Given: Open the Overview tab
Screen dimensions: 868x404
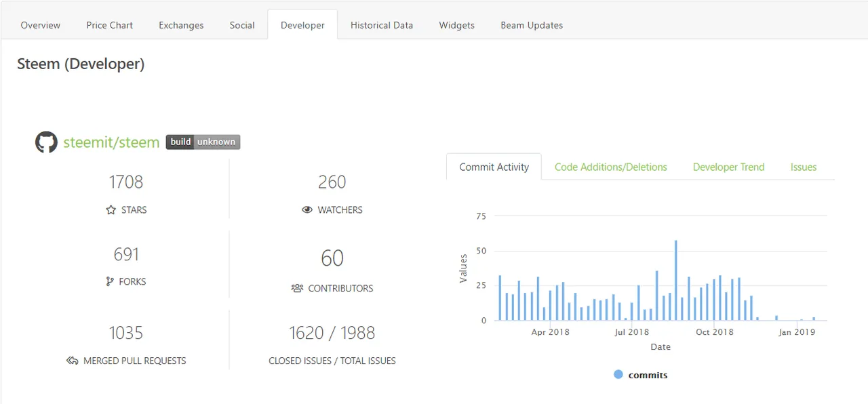Looking at the screenshot, I should click(x=41, y=25).
